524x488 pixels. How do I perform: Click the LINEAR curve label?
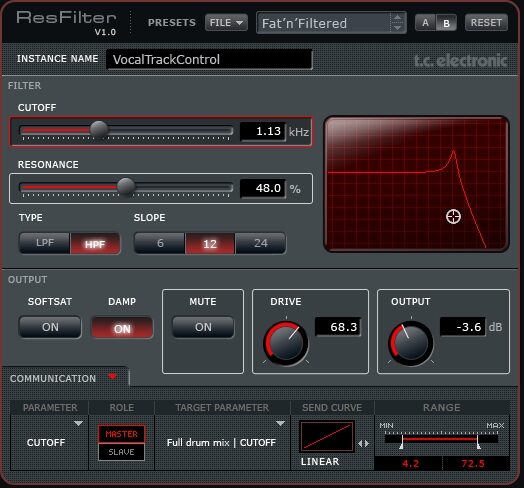click(320, 462)
